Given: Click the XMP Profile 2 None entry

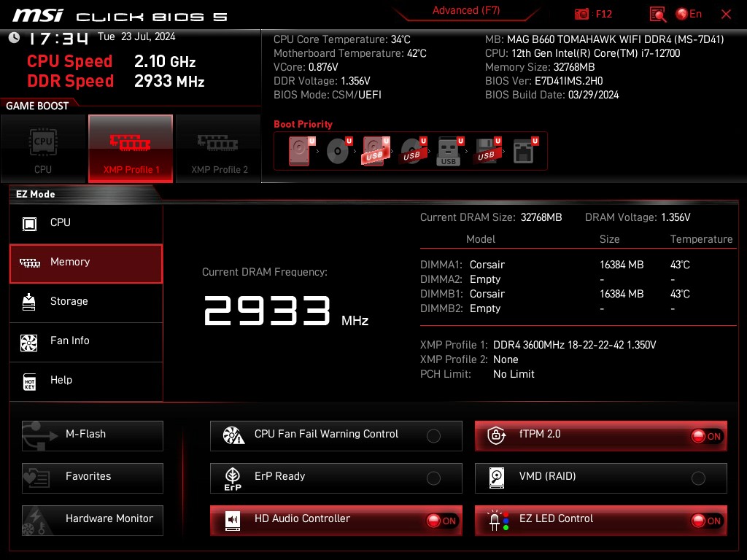Looking at the screenshot, I should click(469, 359).
